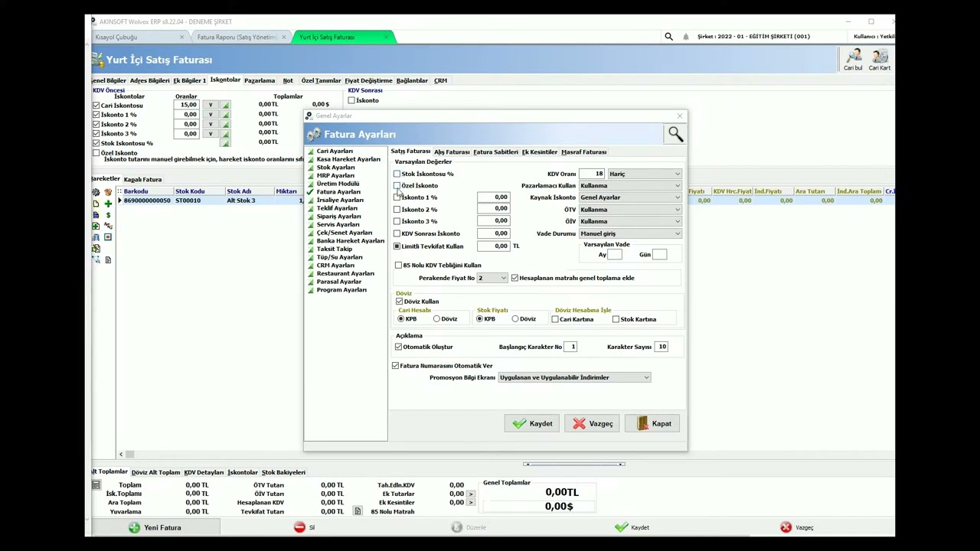Toggle Limitli Tevkifat Kullan checkbox

click(x=397, y=246)
